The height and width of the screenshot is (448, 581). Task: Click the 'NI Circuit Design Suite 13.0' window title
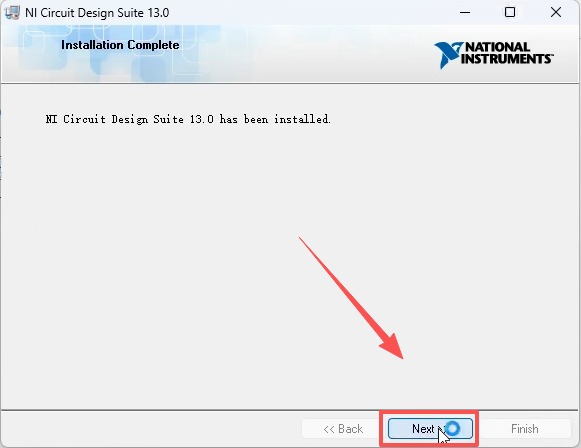97,13
